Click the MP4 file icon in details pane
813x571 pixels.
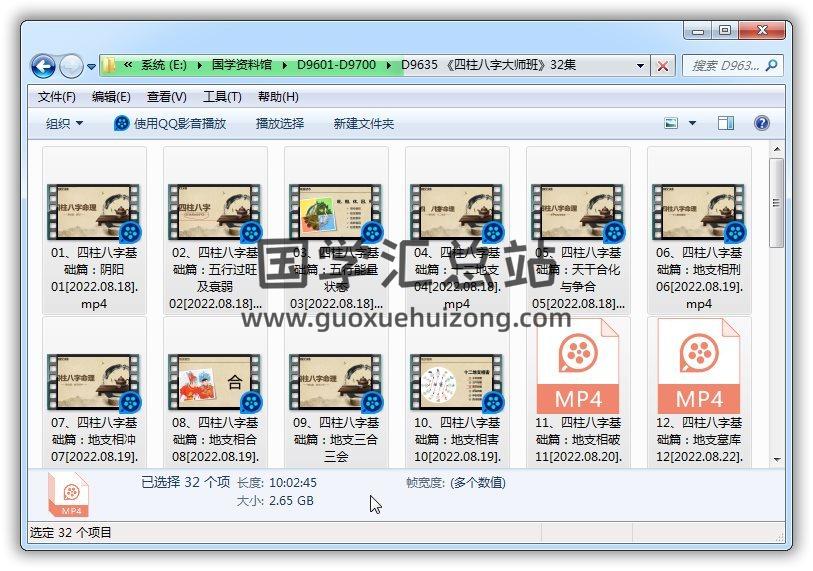(x=70, y=494)
